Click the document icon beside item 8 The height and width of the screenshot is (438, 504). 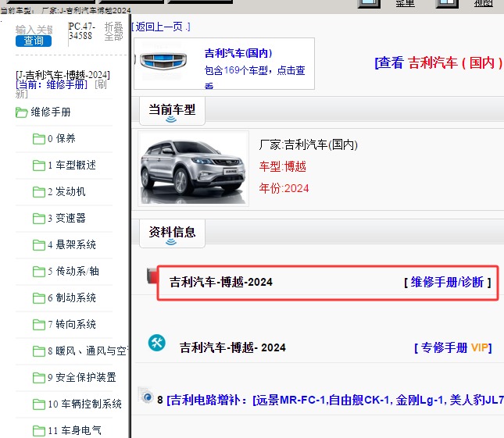[x=145, y=395]
